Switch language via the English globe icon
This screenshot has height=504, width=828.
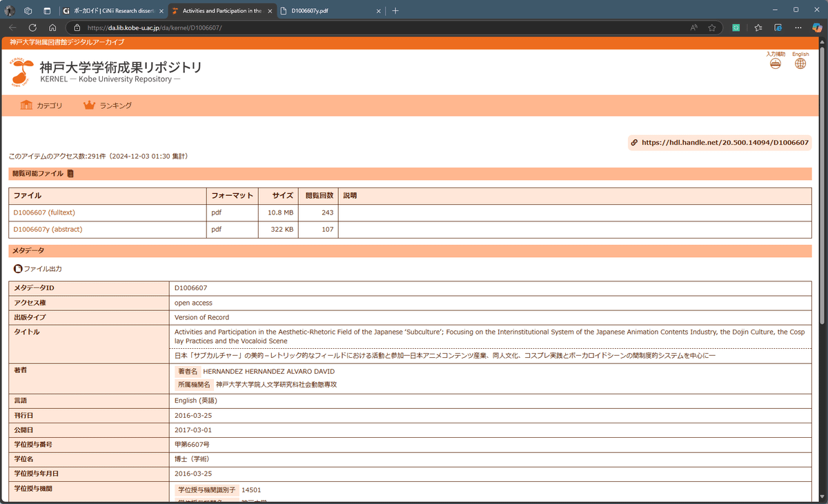tap(800, 63)
